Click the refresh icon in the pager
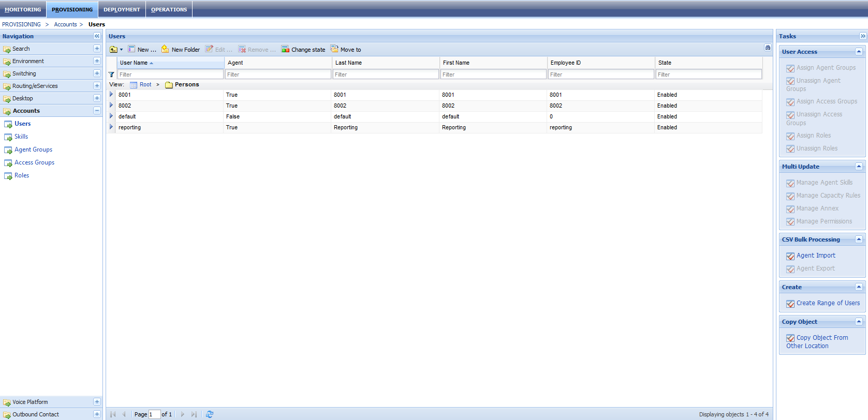 pyautogui.click(x=210, y=414)
